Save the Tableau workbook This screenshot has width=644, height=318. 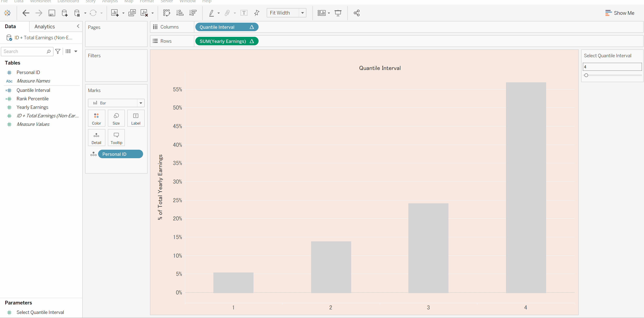click(x=52, y=13)
